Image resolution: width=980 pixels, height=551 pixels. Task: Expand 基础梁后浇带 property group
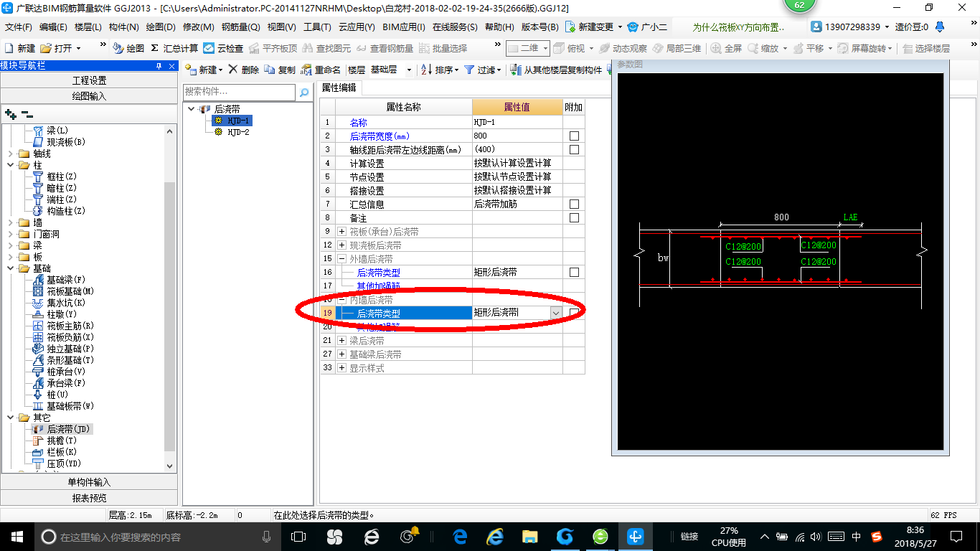pyautogui.click(x=341, y=354)
